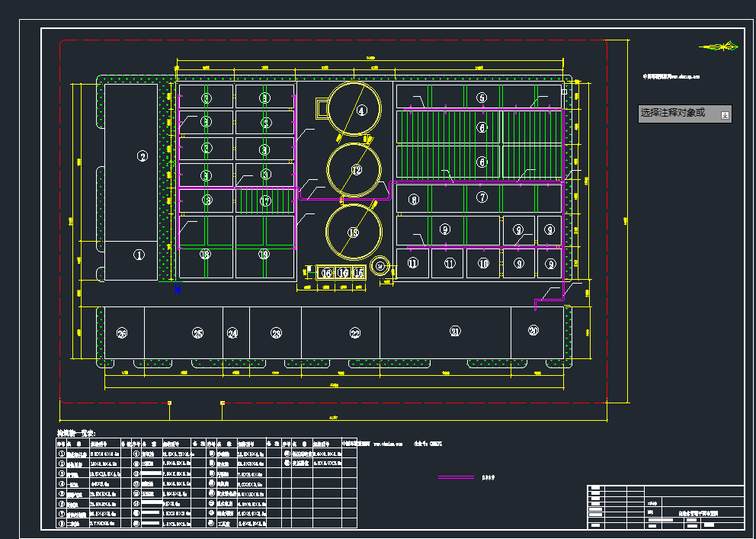
Task: Select the north arrow compass symbol
Action: 719,47
